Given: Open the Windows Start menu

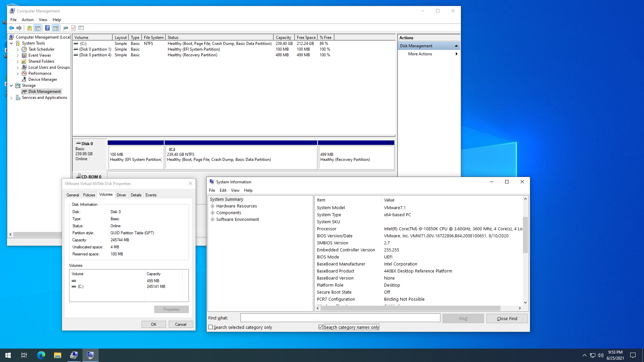Looking at the screenshot, I should click(x=8, y=355).
